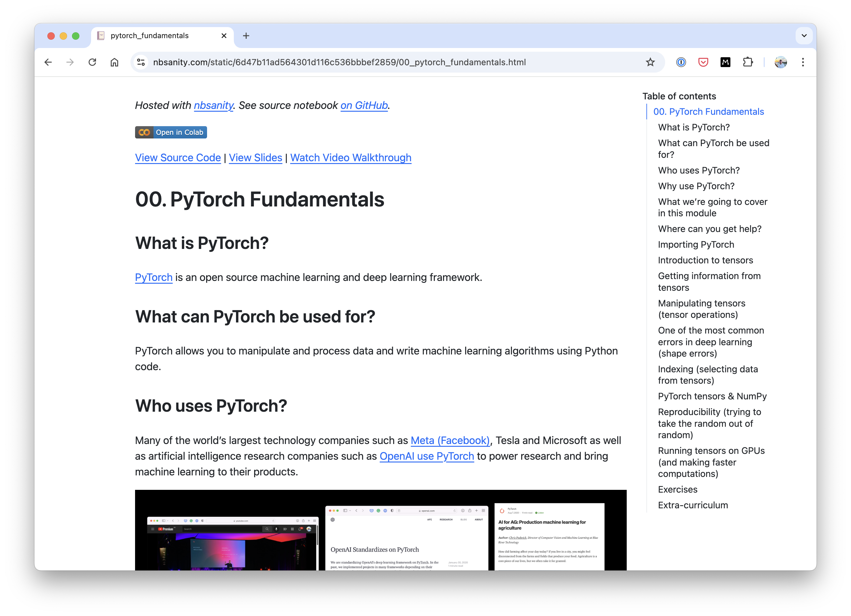Click the Table of contents title
This screenshot has width=851, height=616.
(679, 96)
